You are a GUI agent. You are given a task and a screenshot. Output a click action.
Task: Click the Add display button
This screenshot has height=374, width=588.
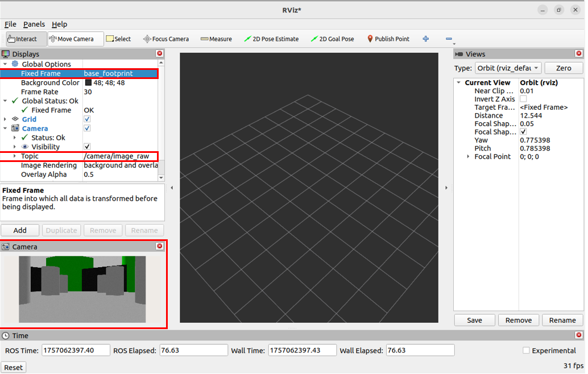click(20, 230)
